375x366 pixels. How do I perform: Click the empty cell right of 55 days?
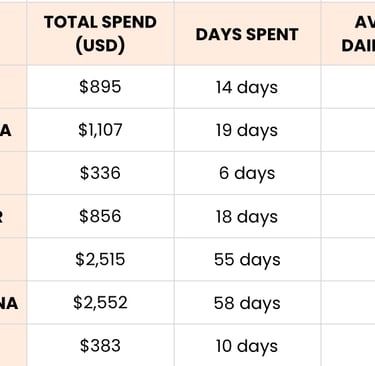pyautogui.click(x=348, y=259)
